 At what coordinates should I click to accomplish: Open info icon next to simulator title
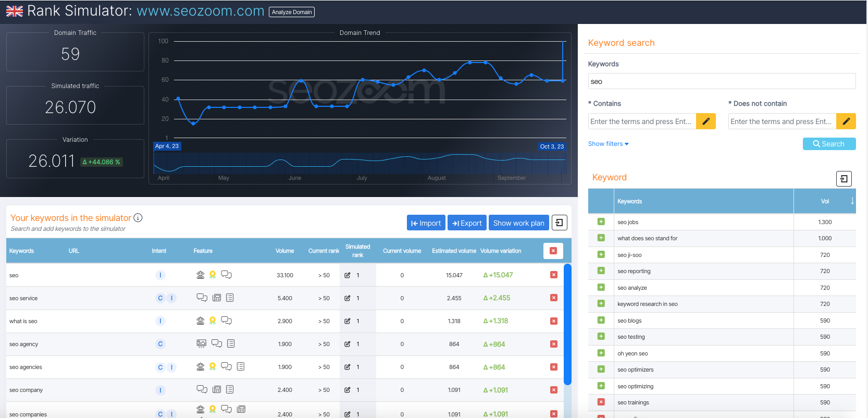coord(138,218)
